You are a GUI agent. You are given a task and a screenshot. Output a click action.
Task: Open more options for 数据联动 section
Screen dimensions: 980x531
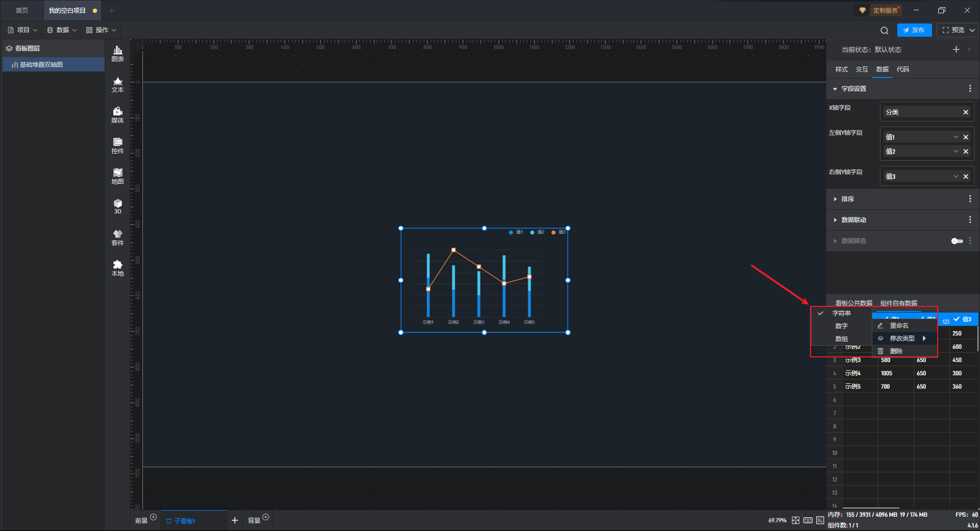pyautogui.click(x=970, y=220)
